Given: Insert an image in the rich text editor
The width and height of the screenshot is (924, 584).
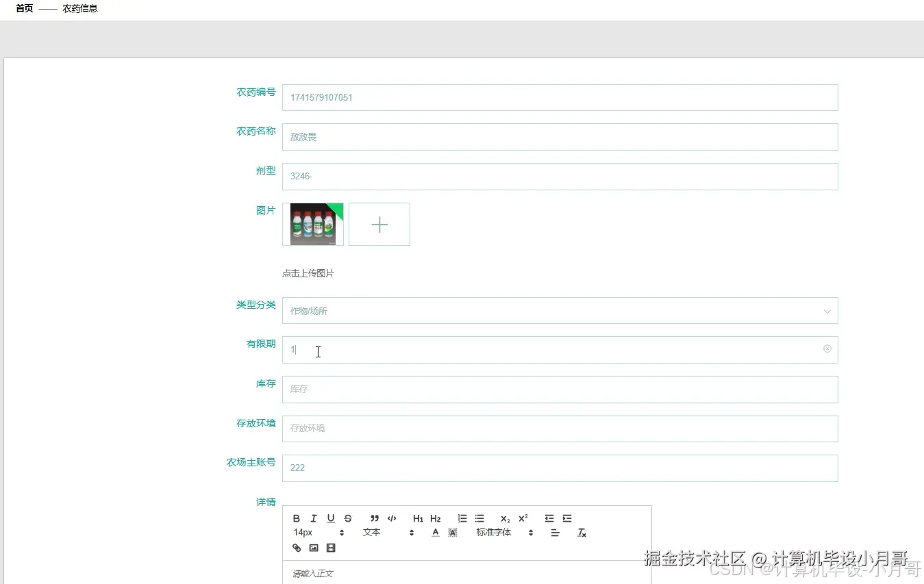Looking at the screenshot, I should pyautogui.click(x=313, y=548).
